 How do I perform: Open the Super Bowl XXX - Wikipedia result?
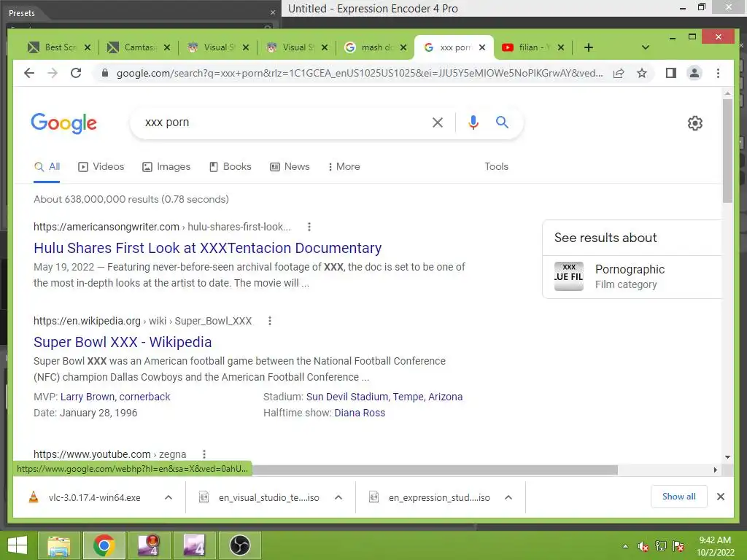123,343
